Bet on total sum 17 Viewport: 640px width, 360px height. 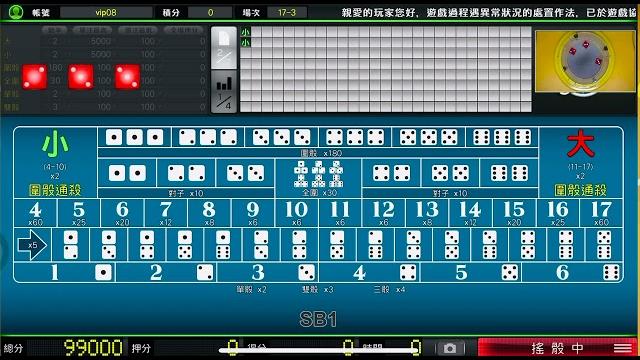[601, 213]
